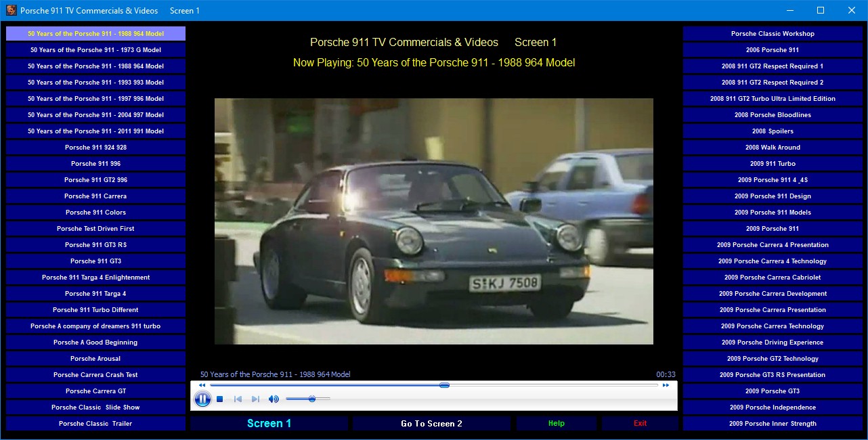Screen dimensions: 868x440
Task: Open the Help button
Action: point(557,423)
